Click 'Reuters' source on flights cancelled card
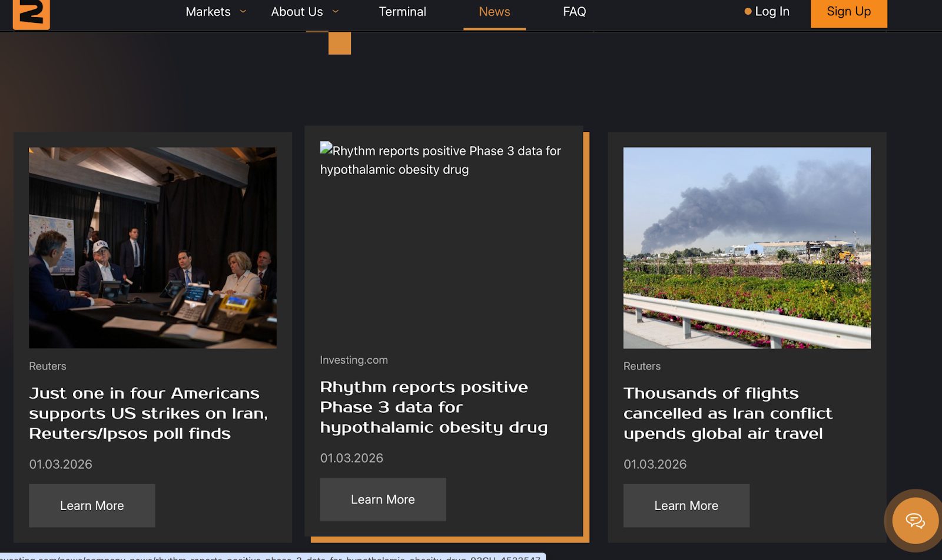 pos(642,366)
